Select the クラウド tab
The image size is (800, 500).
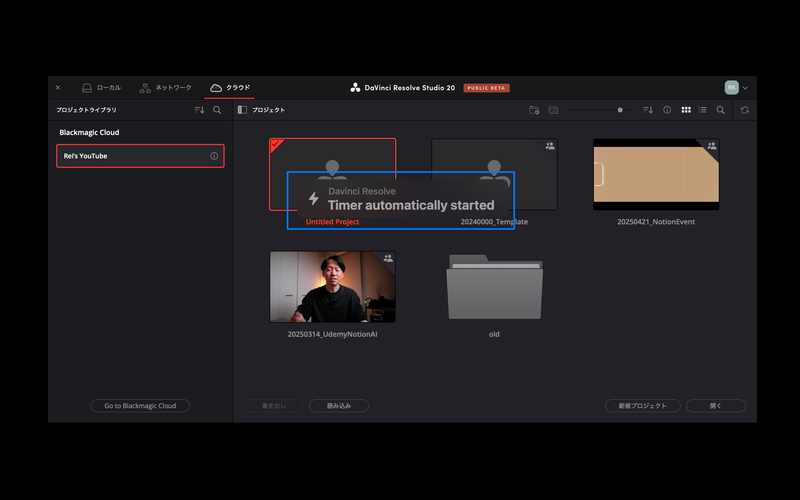tap(230, 88)
